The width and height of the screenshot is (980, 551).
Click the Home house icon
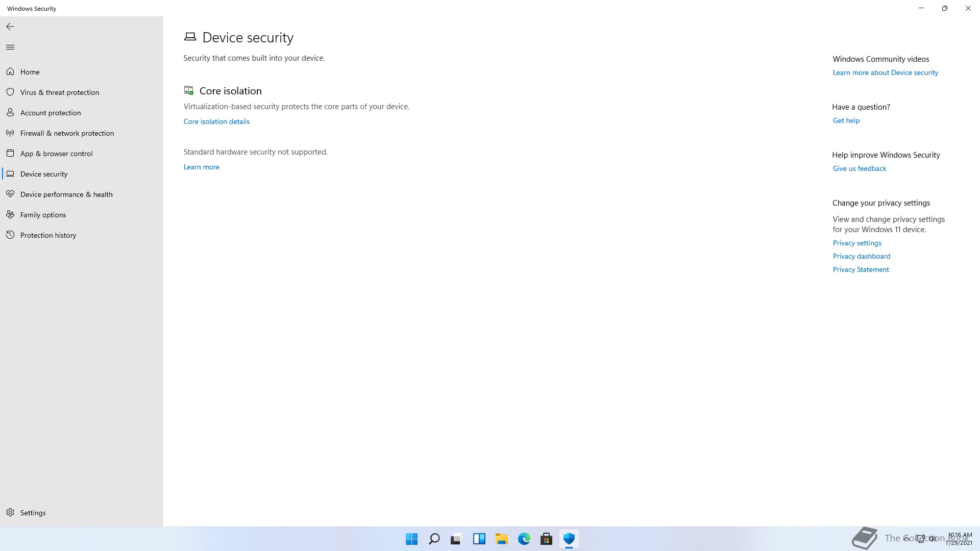(10, 72)
